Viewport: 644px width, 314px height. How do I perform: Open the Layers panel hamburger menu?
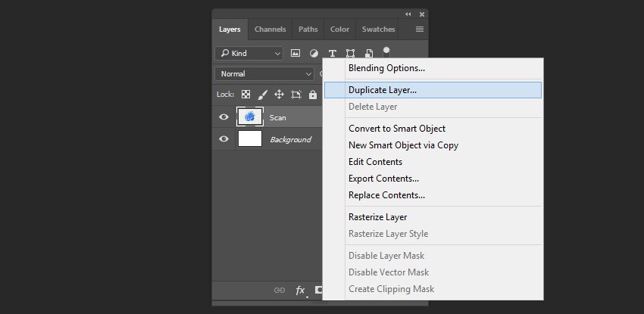click(420, 30)
